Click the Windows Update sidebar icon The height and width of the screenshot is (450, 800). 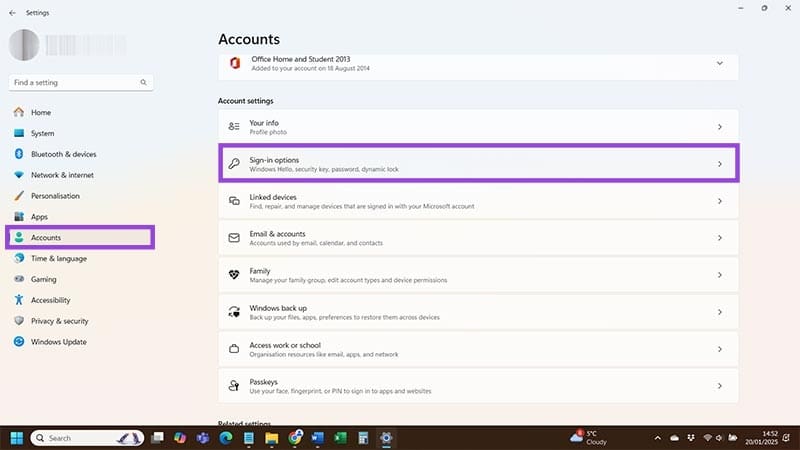[x=19, y=342]
